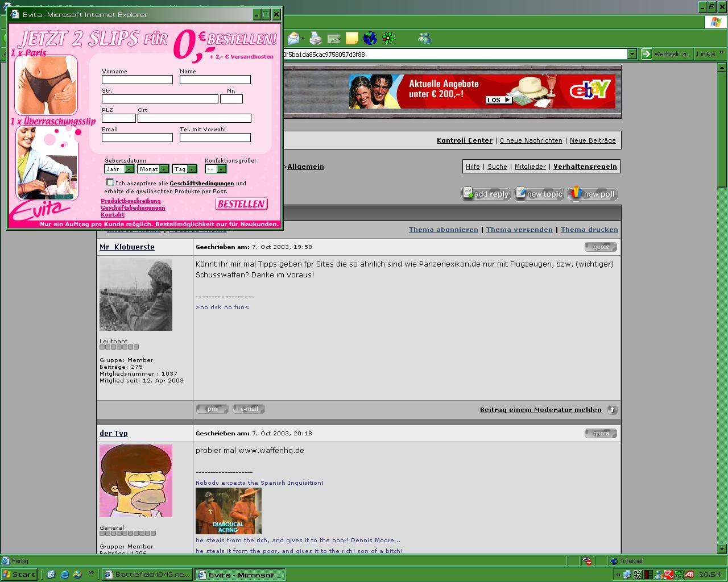728x582 pixels.
Task: Open the der Typ username link
Action: tap(114, 433)
